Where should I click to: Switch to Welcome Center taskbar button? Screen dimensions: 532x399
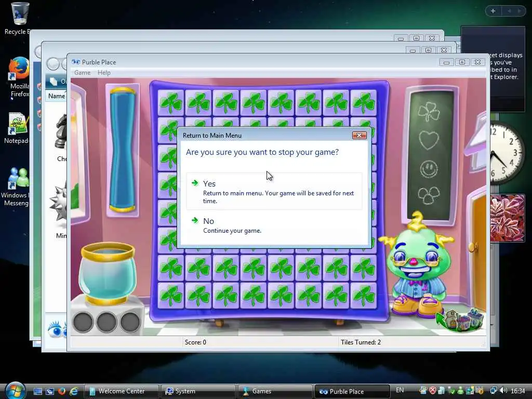click(122, 391)
